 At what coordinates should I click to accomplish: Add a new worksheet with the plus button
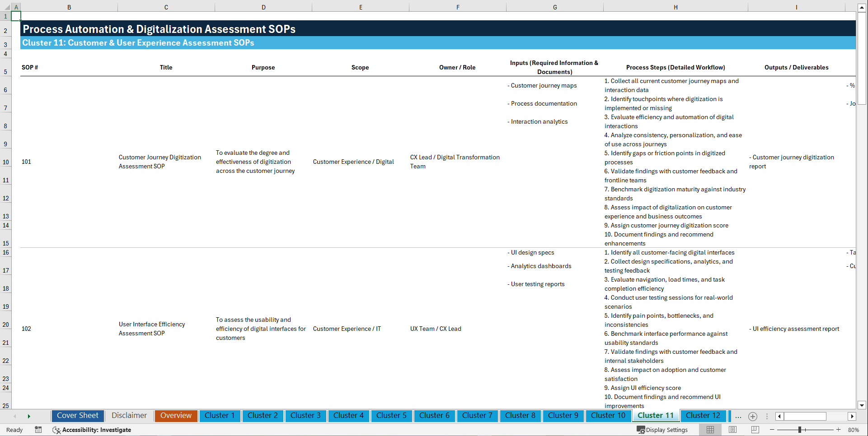click(x=753, y=416)
